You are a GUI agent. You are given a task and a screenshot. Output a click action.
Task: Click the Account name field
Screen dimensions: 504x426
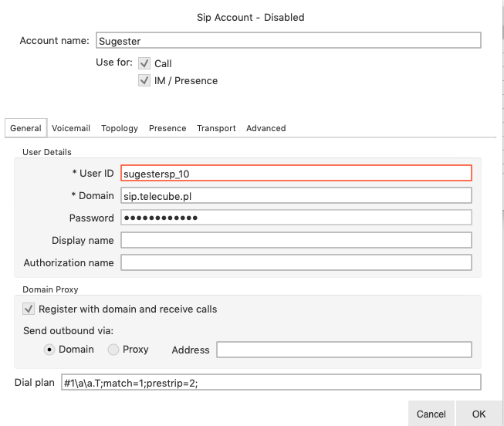coord(288,41)
